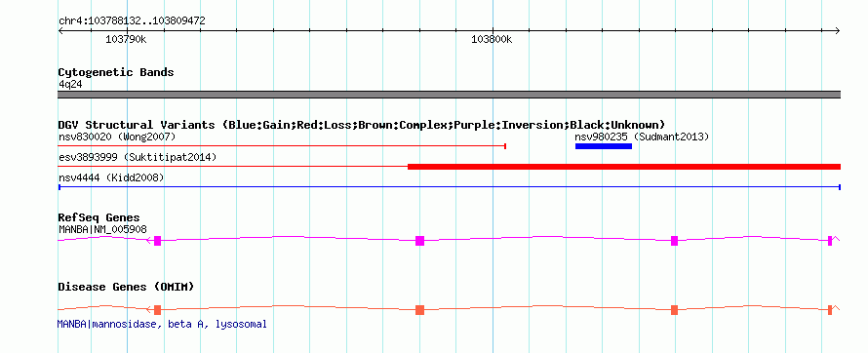Click the 103790k ruler tick label
868x353 pixels.
click(126, 40)
